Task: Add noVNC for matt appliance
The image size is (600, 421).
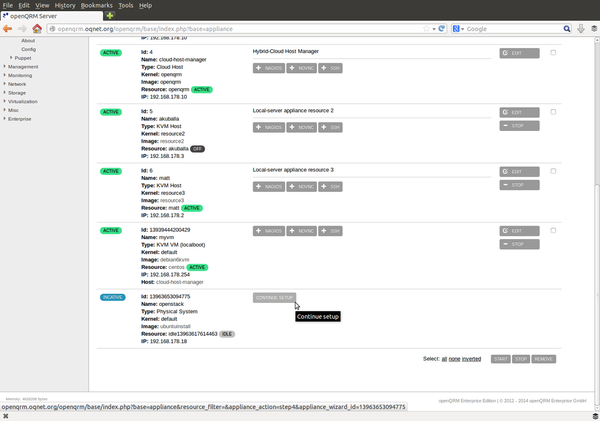Action: pos(302,187)
